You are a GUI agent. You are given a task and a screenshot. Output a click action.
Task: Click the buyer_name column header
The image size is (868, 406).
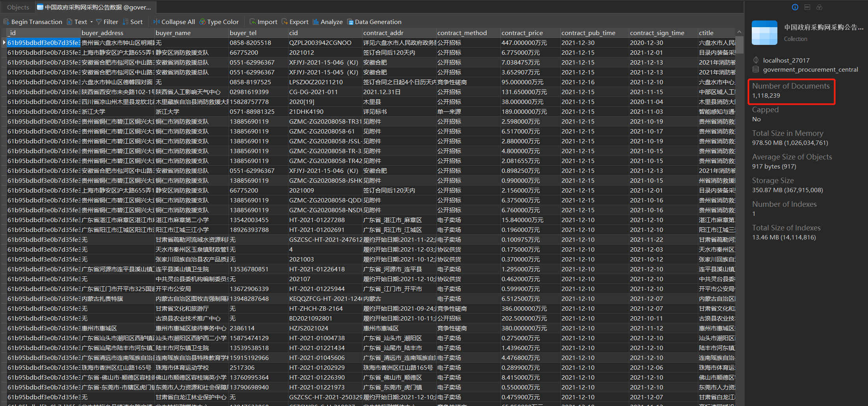[173, 33]
